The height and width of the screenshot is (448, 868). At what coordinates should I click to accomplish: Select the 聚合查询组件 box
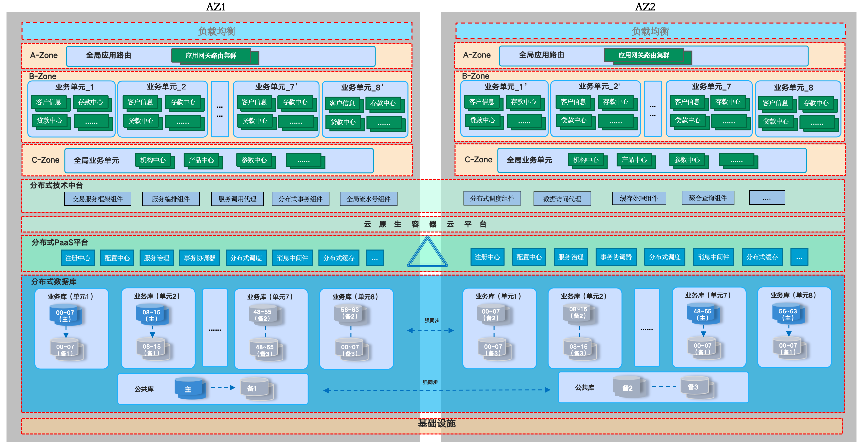708,198
